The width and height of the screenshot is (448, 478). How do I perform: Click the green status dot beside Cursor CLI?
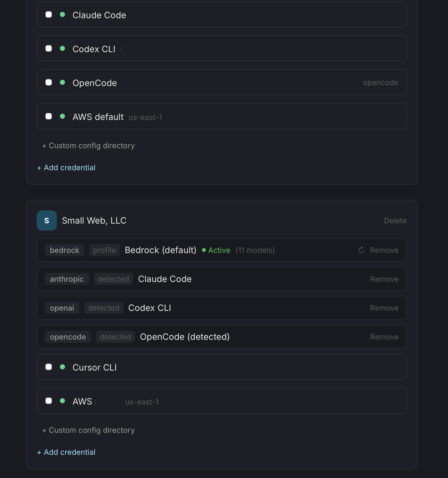coord(62,367)
